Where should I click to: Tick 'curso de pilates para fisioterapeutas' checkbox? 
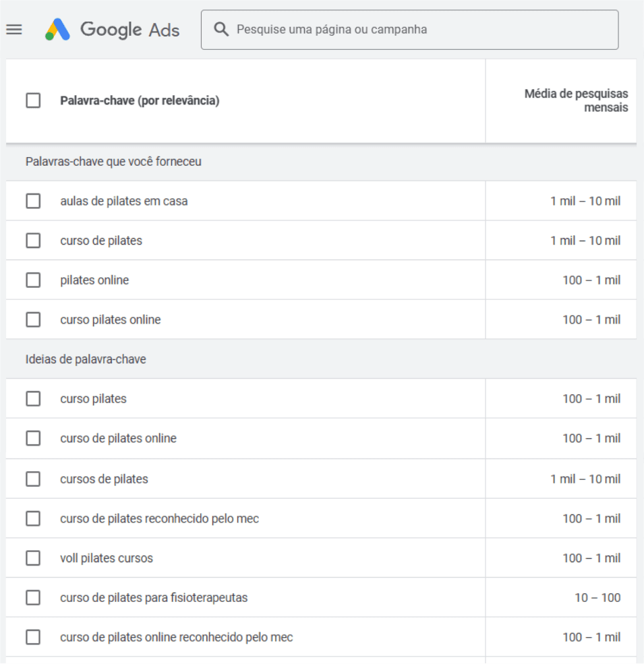click(33, 598)
